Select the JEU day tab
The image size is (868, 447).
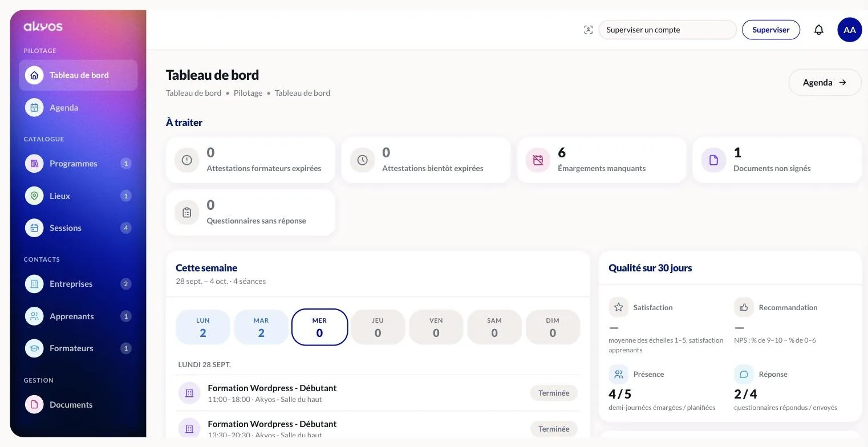pos(378,327)
